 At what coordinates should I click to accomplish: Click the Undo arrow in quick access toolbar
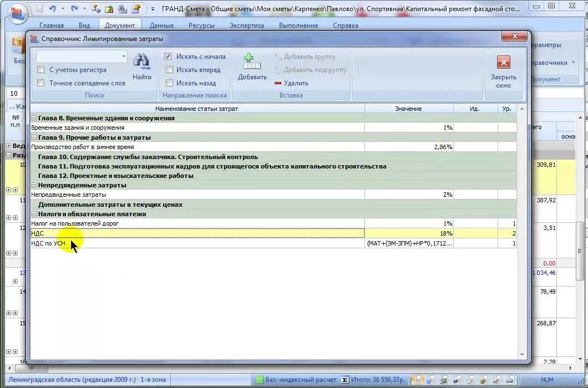coord(53,8)
